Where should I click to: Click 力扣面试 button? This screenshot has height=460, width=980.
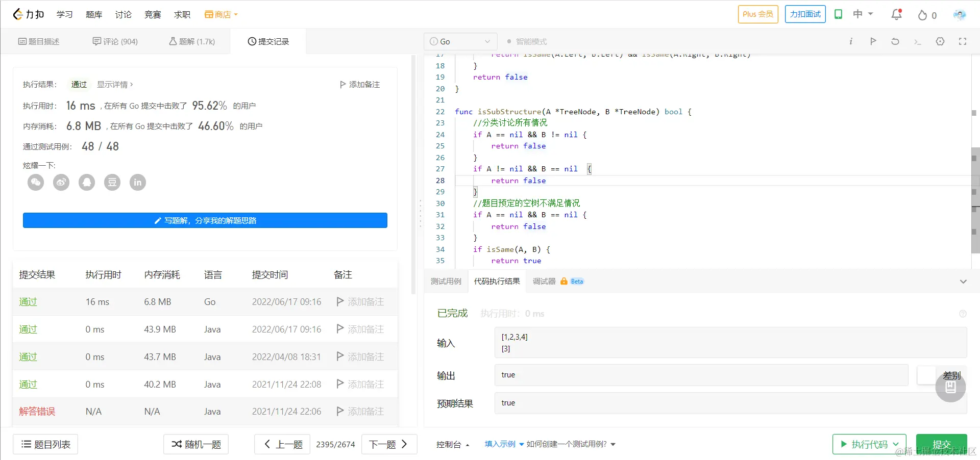click(805, 14)
